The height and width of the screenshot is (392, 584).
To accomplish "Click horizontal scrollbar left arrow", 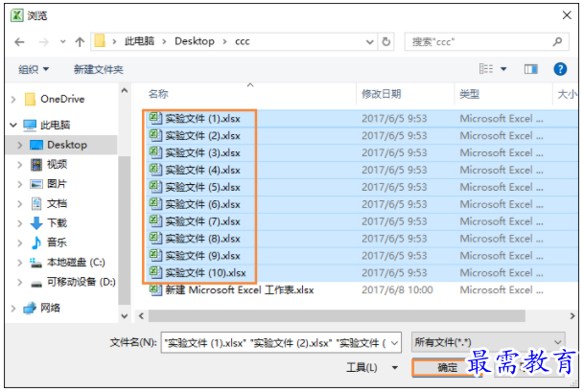I will coord(141,316).
